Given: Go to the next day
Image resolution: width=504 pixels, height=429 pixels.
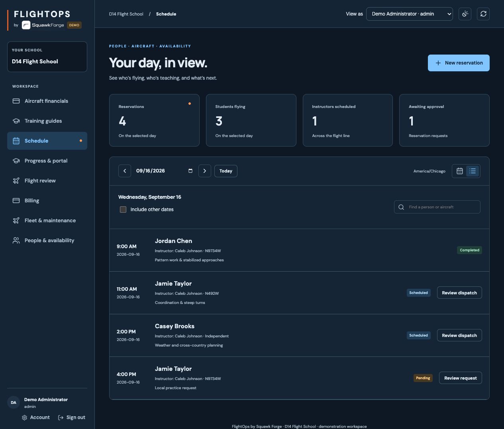Looking at the screenshot, I should (x=205, y=171).
